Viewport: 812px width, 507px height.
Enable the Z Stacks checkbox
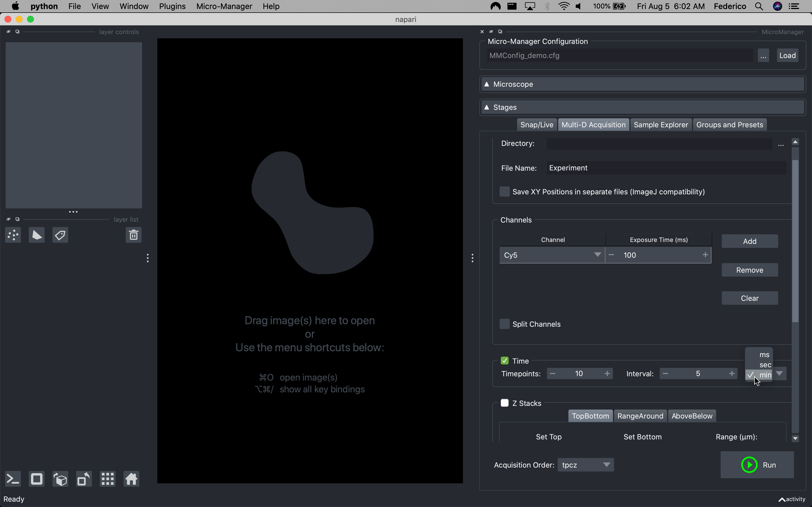click(x=504, y=403)
